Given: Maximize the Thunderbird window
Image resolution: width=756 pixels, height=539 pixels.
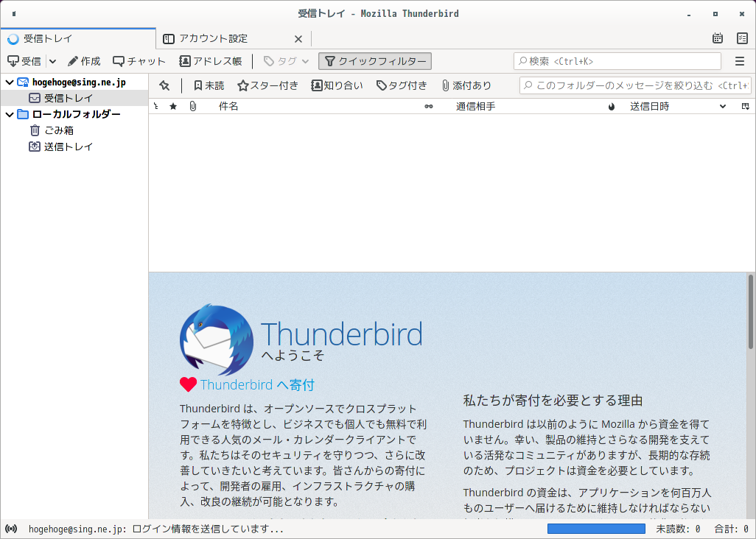Looking at the screenshot, I should point(715,14).
